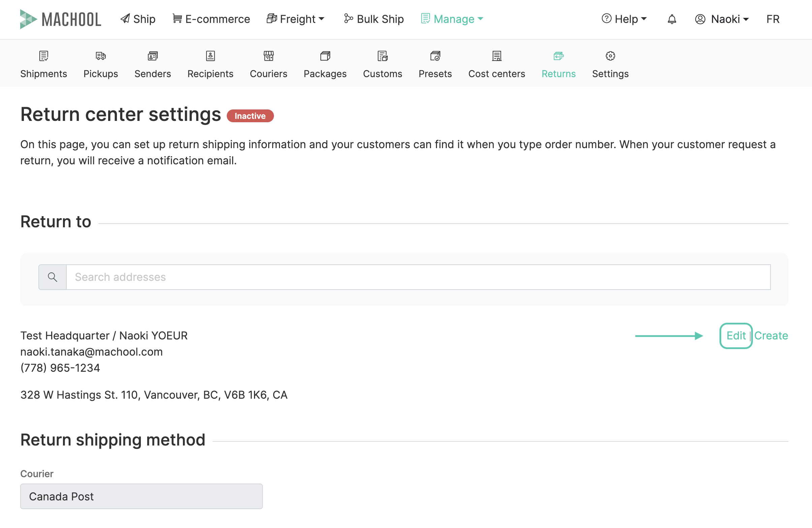Image resolution: width=812 pixels, height=528 pixels.
Task: Open Recipients address book icon
Action: click(x=210, y=56)
